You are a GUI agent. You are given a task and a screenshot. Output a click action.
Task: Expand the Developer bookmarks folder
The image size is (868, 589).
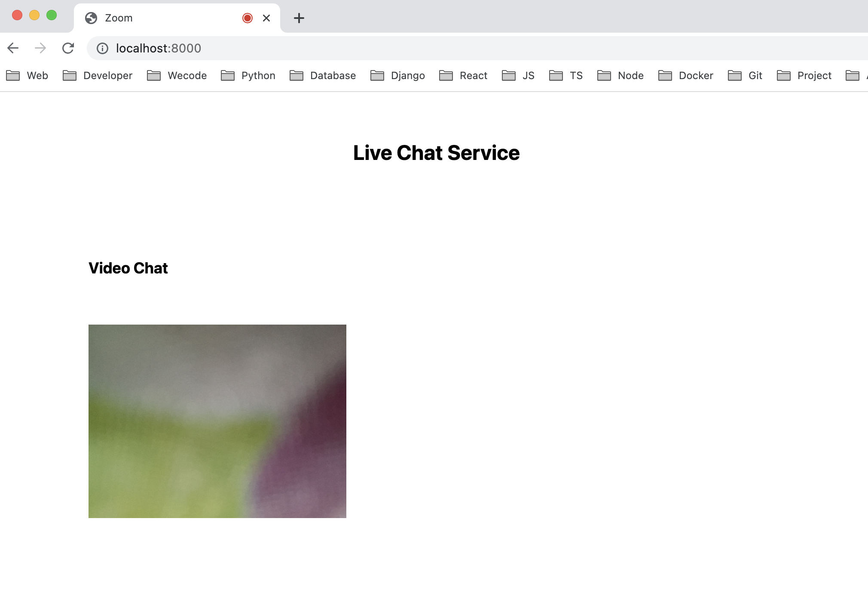(x=98, y=76)
